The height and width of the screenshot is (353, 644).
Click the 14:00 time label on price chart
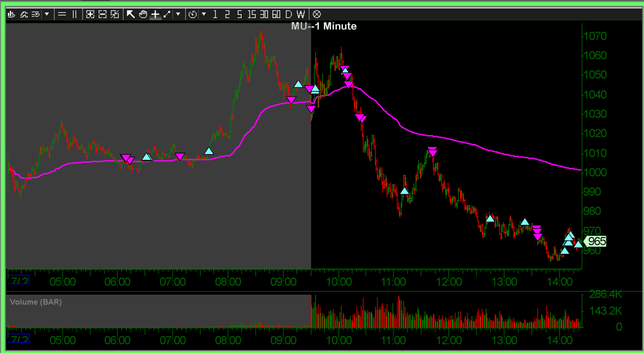point(559,281)
